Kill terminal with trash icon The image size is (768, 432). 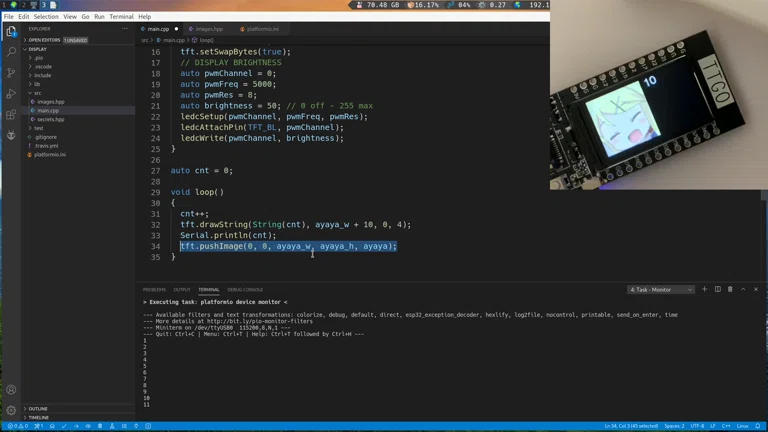(730, 289)
